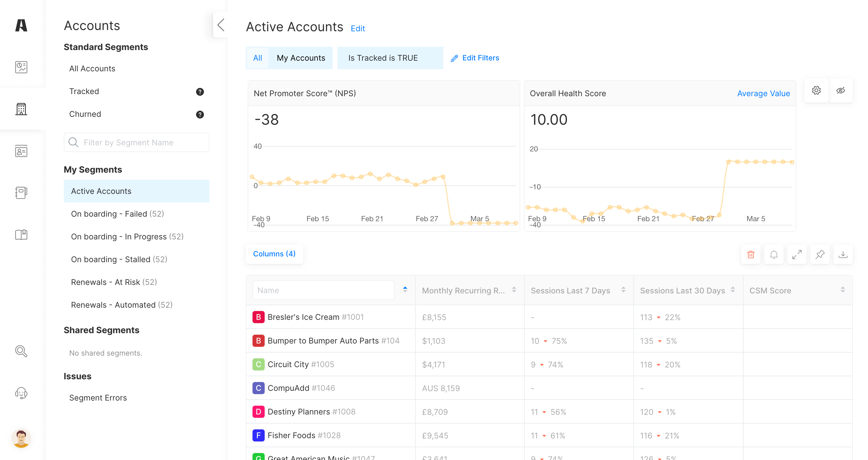Open the Columns (4) selector
The image size is (868, 460).
(x=274, y=254)
